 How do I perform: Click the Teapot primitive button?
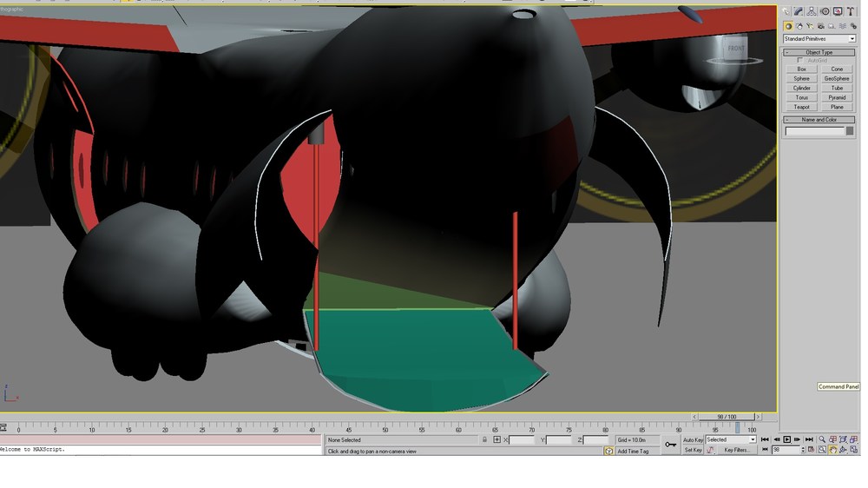tap(801, 107)
